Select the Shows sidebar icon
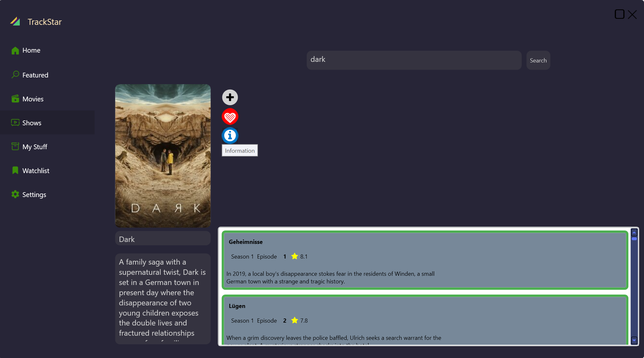 click(15, 123)
